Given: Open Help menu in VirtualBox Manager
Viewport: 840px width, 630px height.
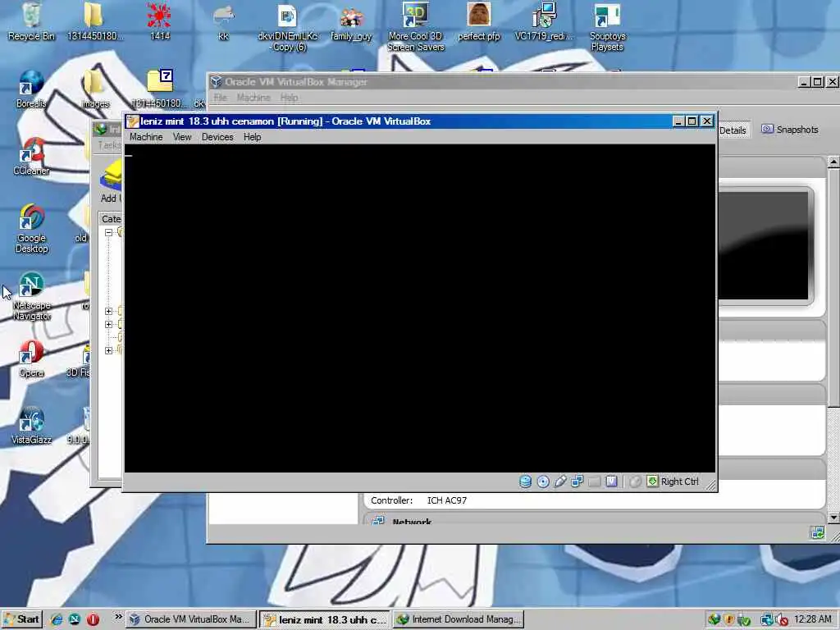Looking at the screenshot, I should (x=289, y=98).
